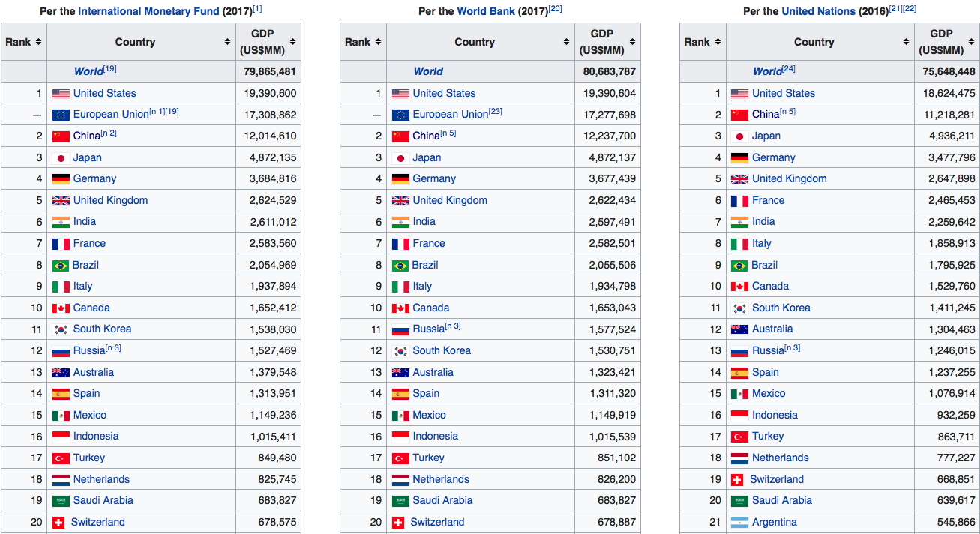Open United Kingdom link in UN table
The height and width of the screenshot is (534, 980).
coord(790,179)
